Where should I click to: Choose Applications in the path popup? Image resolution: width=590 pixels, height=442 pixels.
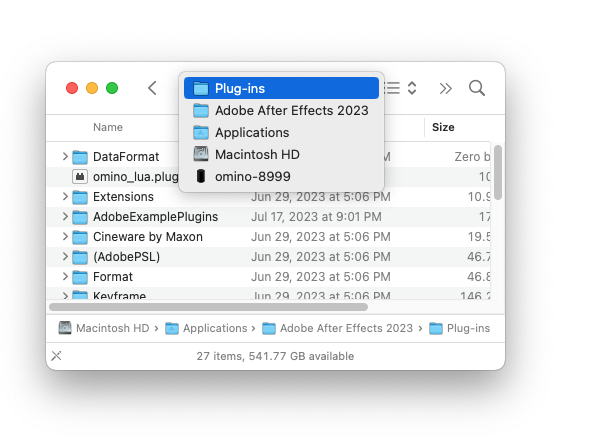[281, 132]
